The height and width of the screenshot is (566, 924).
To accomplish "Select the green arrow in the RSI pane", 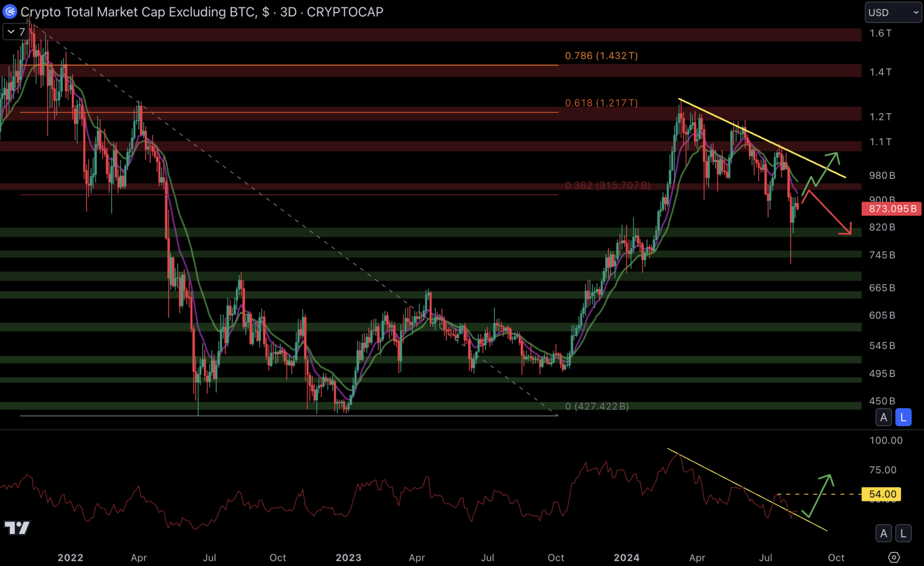I will 820,495.
